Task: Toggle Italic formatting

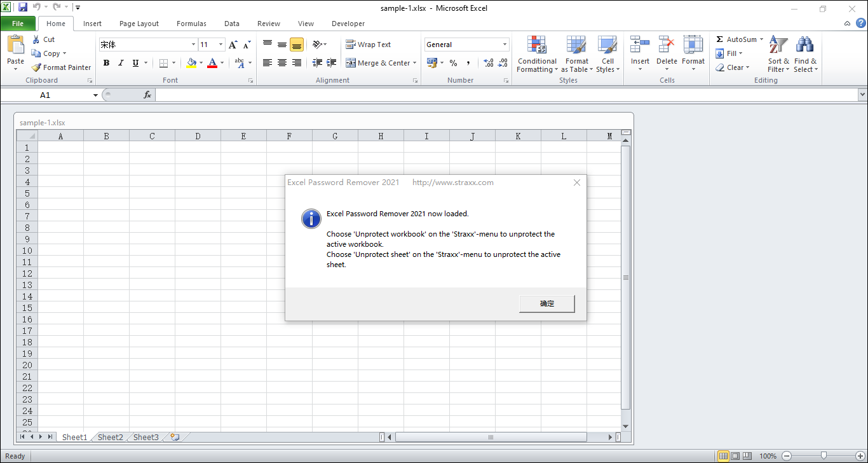Action: click(121, 63)
